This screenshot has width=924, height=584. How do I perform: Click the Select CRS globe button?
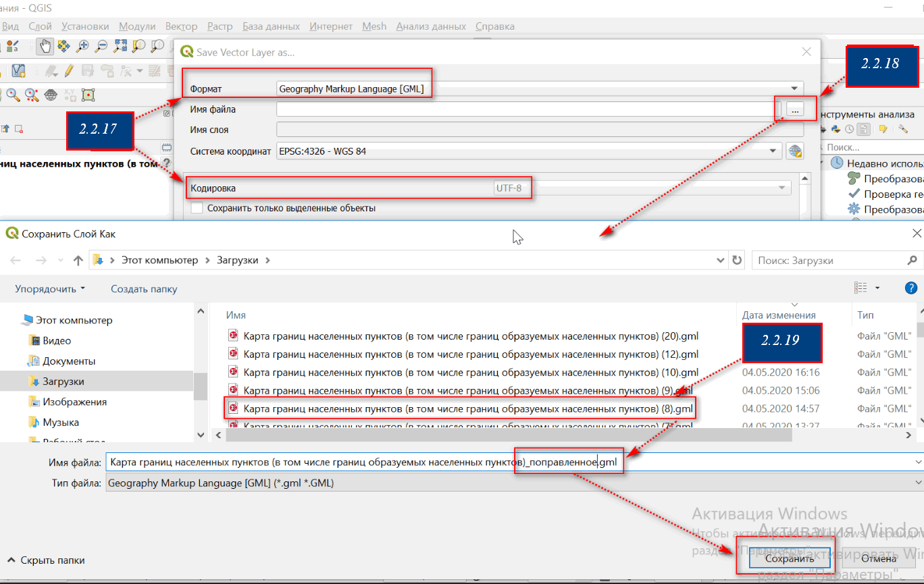click(x=795, y=151)
